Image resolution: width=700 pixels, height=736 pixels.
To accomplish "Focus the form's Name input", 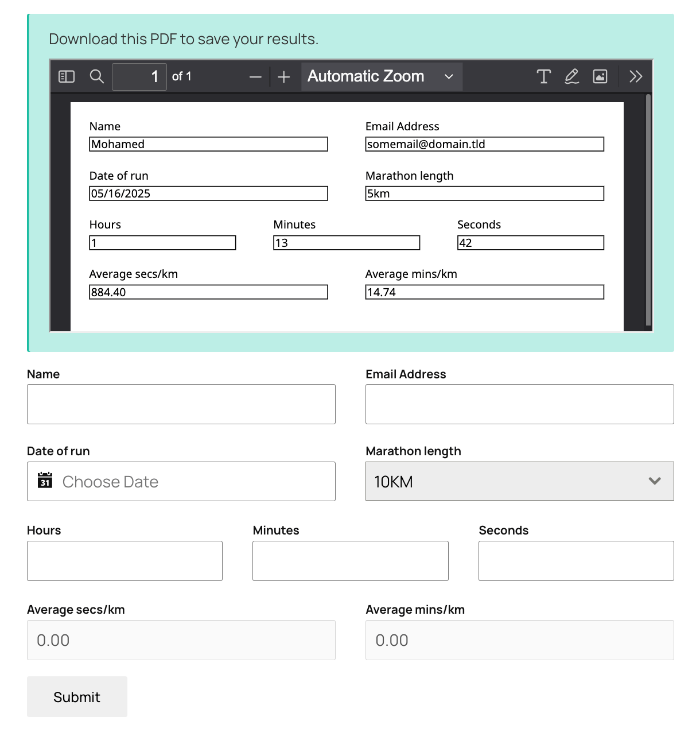I will pos(181,404).
